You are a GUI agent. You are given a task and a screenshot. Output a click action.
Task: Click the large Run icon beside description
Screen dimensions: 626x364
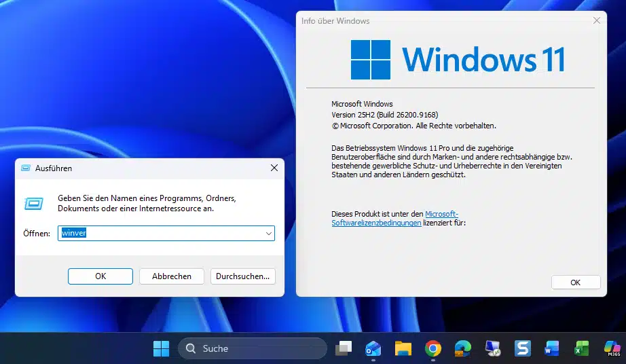coord(34,204)
